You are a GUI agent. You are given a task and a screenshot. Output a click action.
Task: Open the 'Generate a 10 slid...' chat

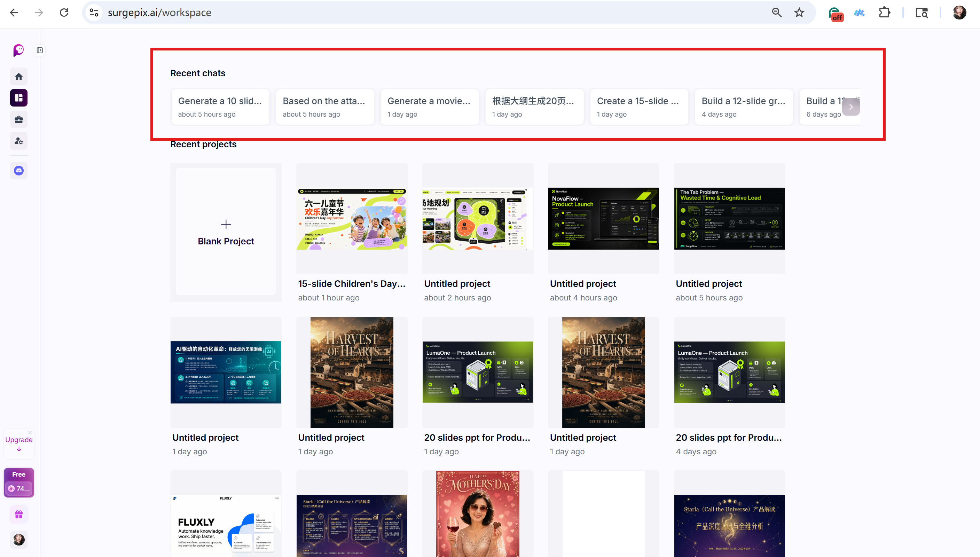220,107
